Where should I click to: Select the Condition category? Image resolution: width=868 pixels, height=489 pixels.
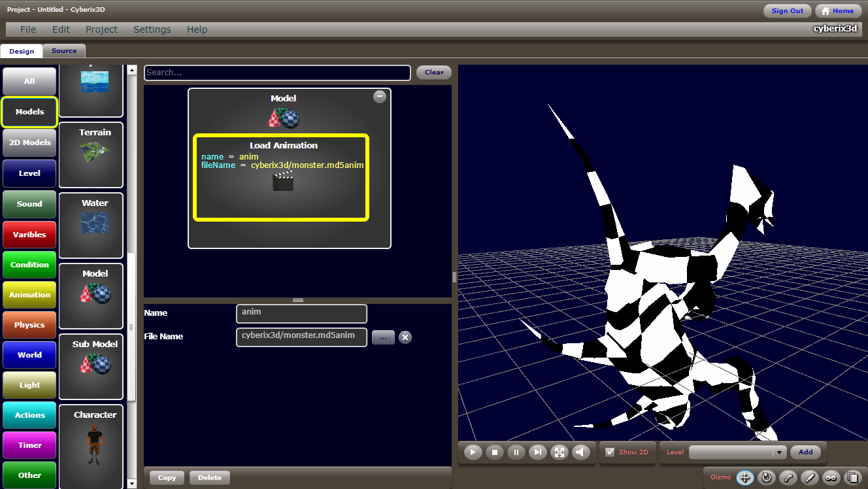tap(29, 265)
